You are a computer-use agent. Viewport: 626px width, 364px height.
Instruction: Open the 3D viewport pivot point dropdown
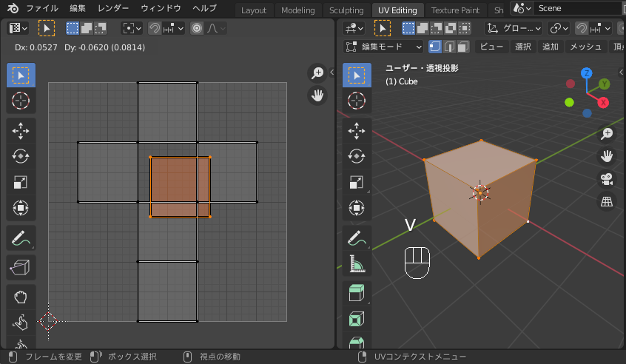[559, 28]
